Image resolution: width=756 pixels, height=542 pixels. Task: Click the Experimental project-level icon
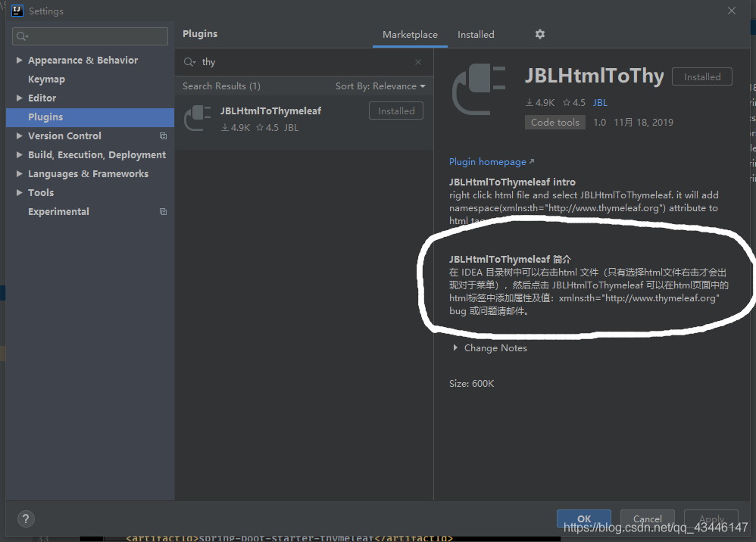(x=164, y=211)
